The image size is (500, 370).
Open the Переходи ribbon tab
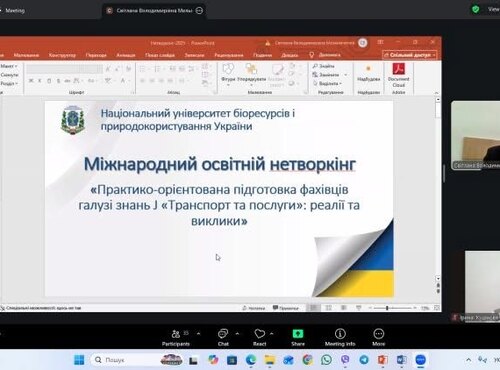point(96,55)
